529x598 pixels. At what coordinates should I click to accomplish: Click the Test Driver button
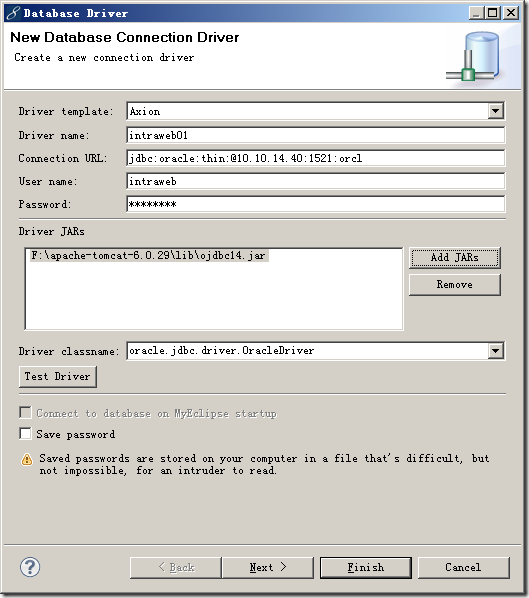click(58, 376)
